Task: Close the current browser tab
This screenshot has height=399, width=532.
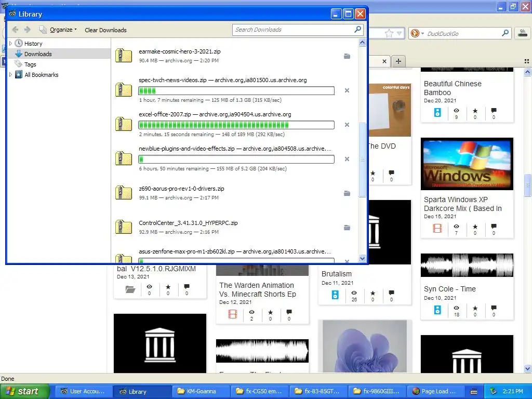Action: 384,61
